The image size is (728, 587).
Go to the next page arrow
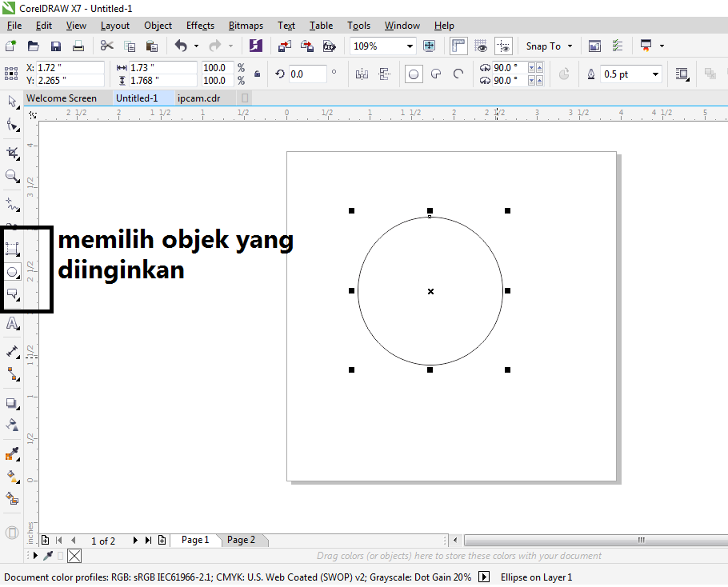135,540
